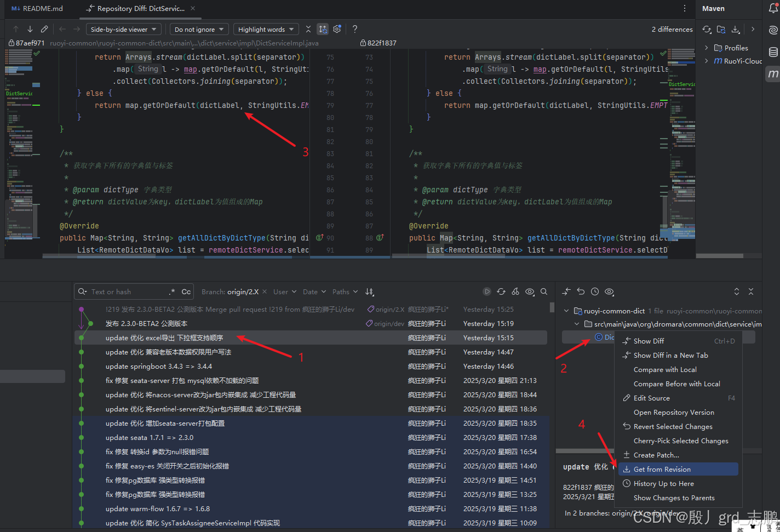Click the collapse unchanged fragments icon
The width and height of the screenshot is (780, 532).
(308, 29)
